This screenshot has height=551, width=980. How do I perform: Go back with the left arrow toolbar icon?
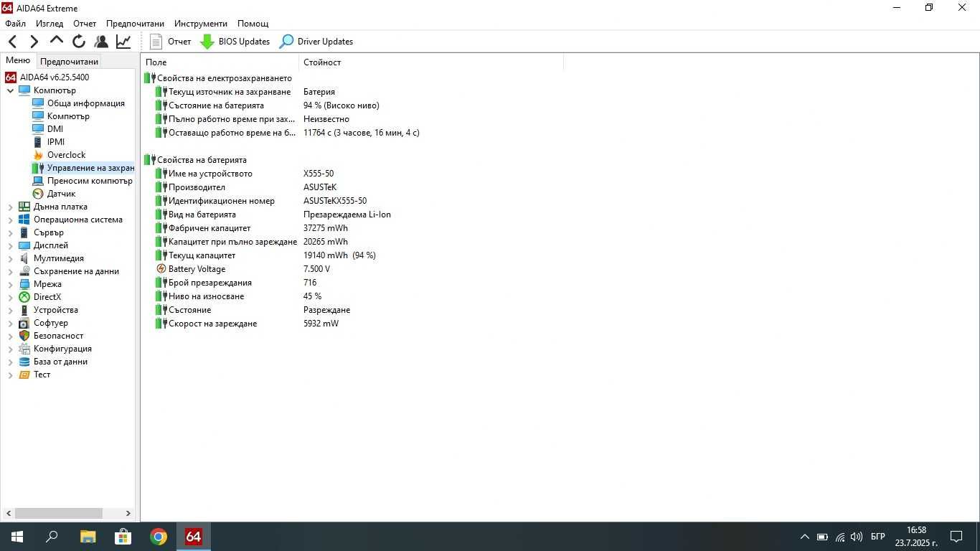coord(13,42)
